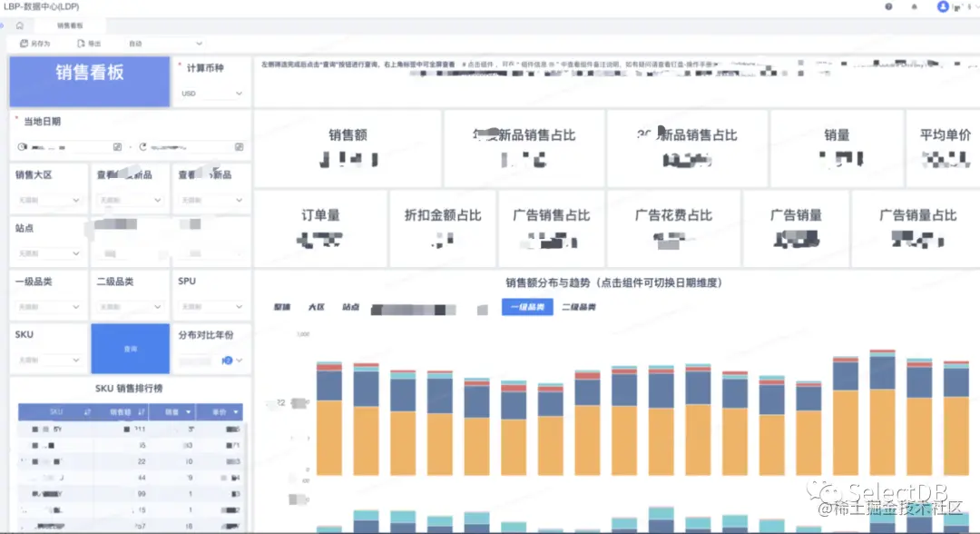Select the 二级品类 chart tab

pos(579,307)
